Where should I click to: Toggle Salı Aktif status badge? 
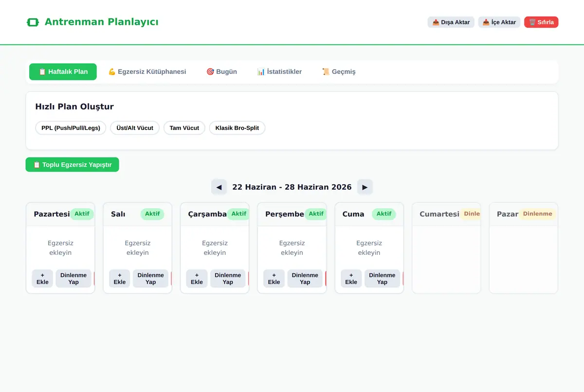click(x=152, y=214)
